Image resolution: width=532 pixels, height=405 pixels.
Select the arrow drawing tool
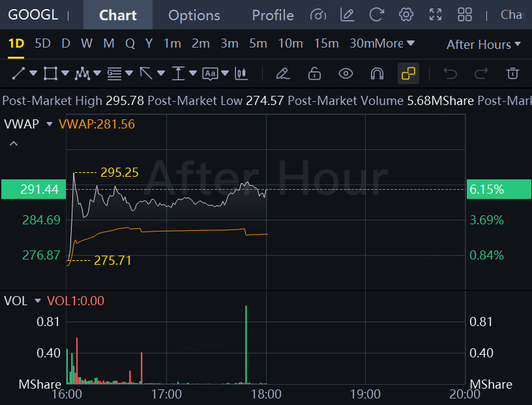pyautogui.click(x=146, y=73)
